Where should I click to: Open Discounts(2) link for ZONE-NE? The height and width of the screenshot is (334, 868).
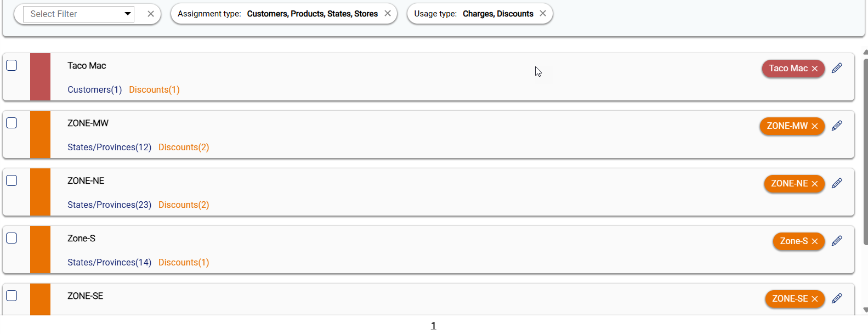pyautogui.click(x=184, y=205)
